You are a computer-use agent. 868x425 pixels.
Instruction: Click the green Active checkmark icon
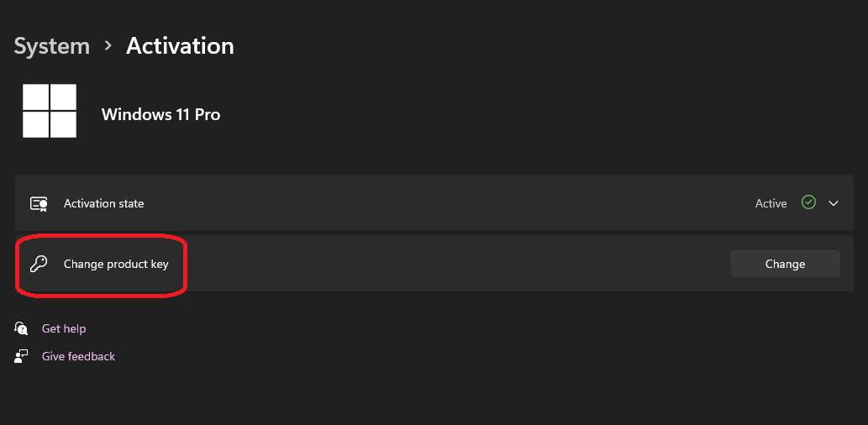pyautogui.click(x=808, y=202)
